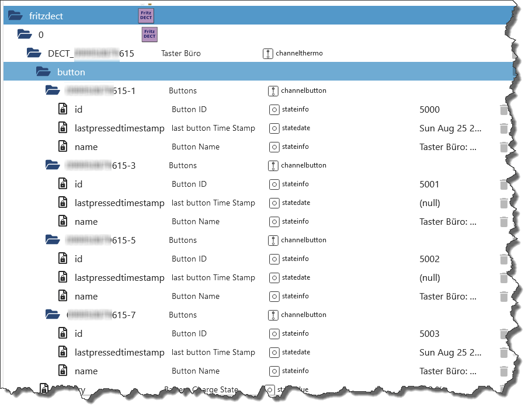
Task: Select the button row label
Action: tap(71, 72)
